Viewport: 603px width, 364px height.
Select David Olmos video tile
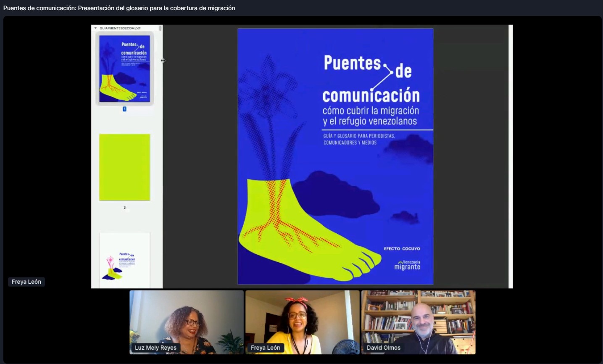click(x=419, y=322)
